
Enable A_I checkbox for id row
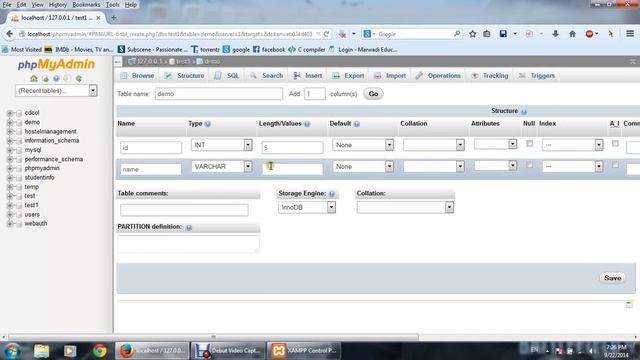[x=615, y=143]
